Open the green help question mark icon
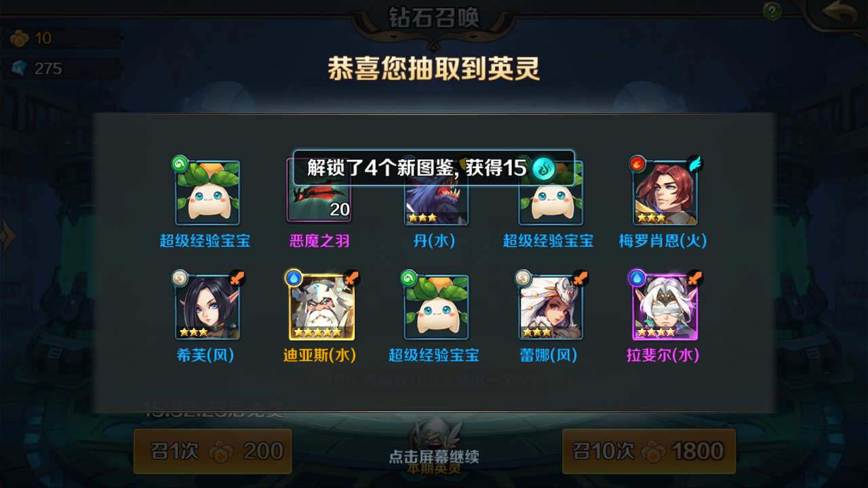The width and height of the screenshot is (868, 488). click(772, 12)
